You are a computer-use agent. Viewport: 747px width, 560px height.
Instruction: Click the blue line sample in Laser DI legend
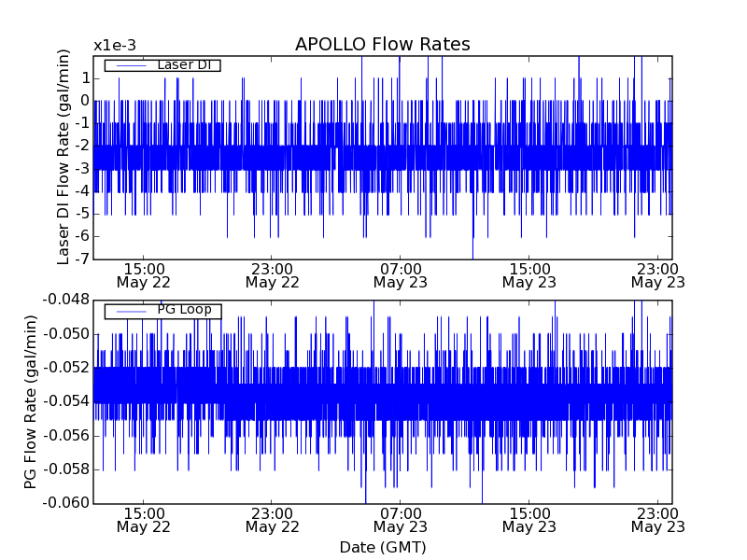click(x=131, y=65)
